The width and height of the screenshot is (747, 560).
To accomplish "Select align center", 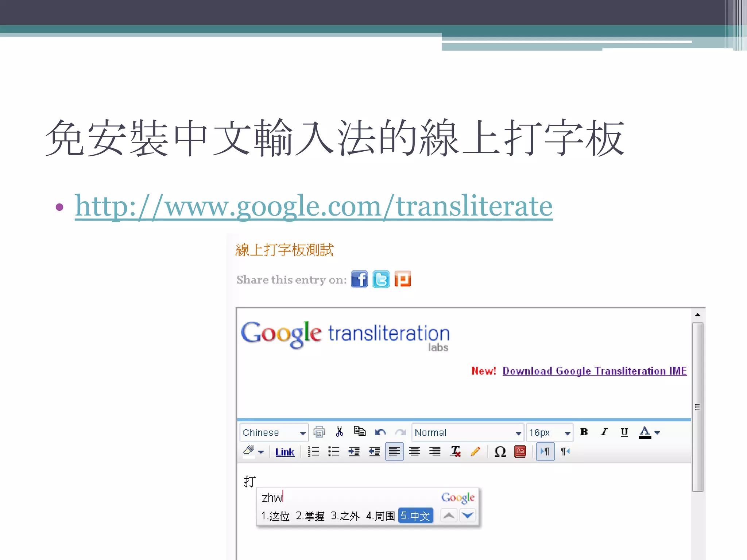I will coord(415,451).
